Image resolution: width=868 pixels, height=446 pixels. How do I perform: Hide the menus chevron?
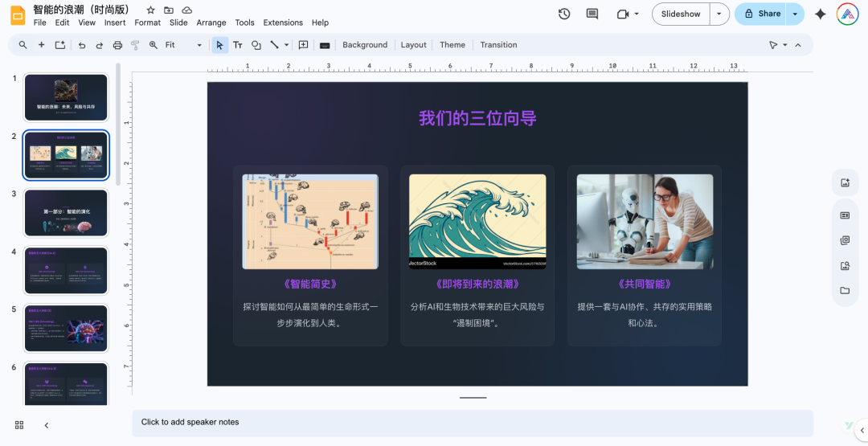coord(798,45)
